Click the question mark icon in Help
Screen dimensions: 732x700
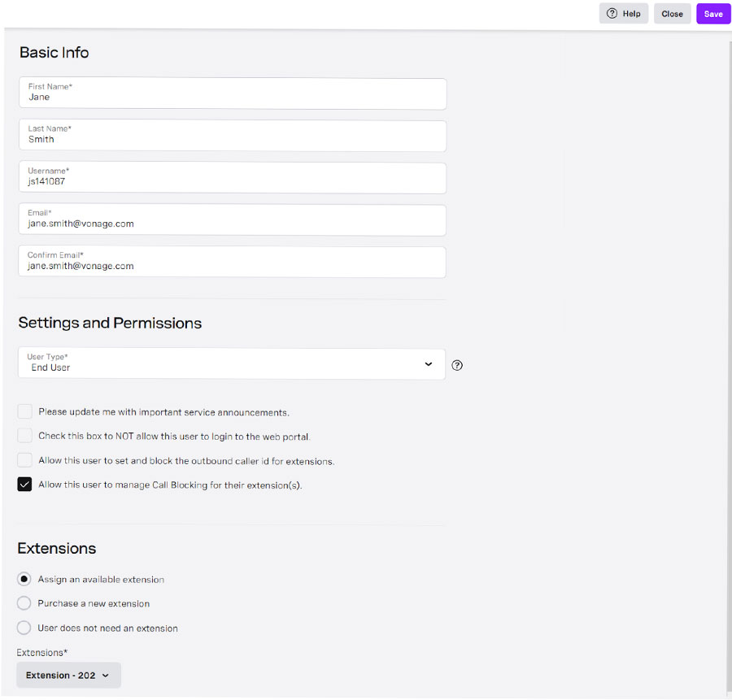click(612, 14)
